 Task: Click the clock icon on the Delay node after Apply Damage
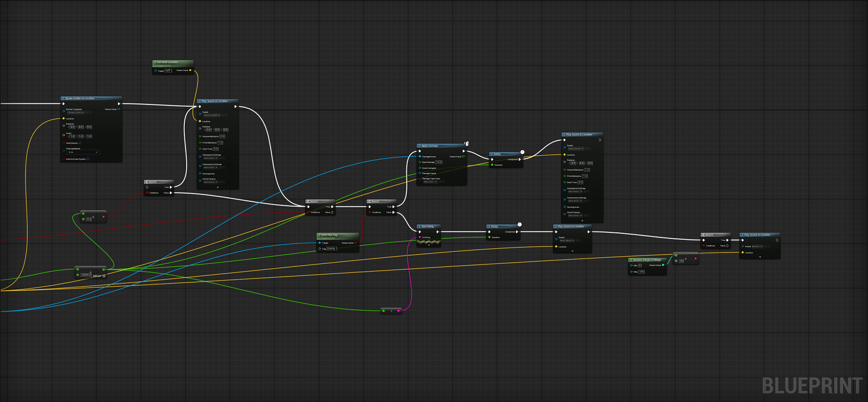point(522,152)
